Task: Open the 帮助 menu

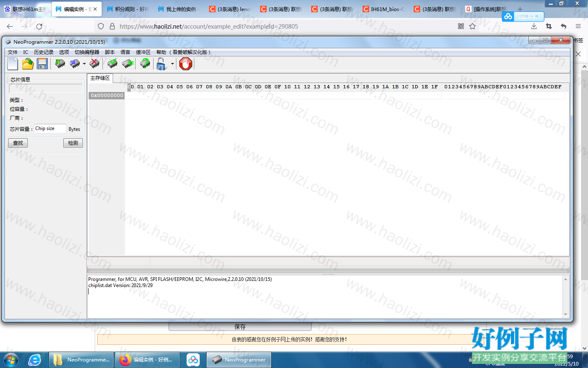Action: [x=161, y=52]
